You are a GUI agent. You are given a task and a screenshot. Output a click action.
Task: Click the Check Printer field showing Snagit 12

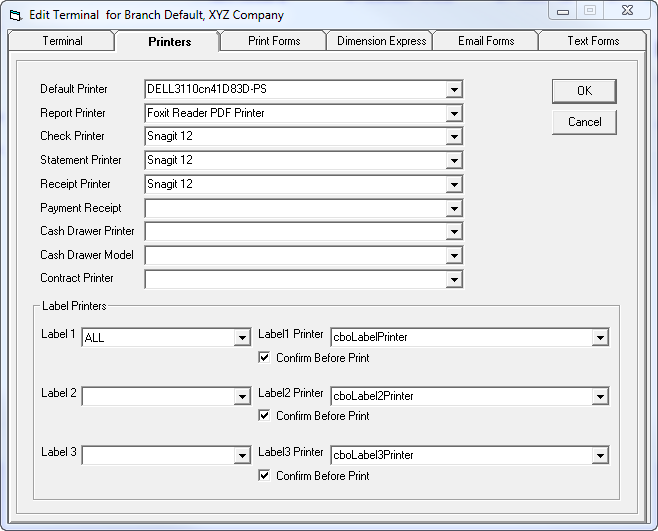(x=304, y=136)
